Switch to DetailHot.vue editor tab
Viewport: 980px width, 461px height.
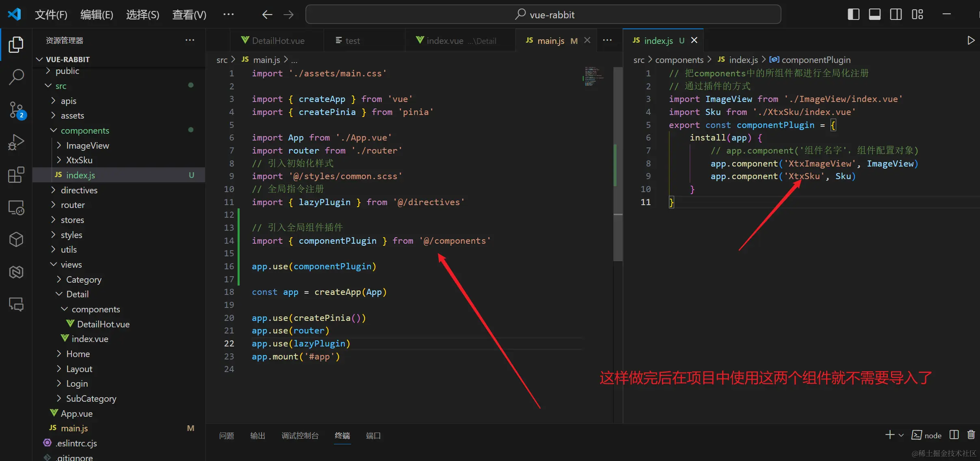[x=277, y=41]
